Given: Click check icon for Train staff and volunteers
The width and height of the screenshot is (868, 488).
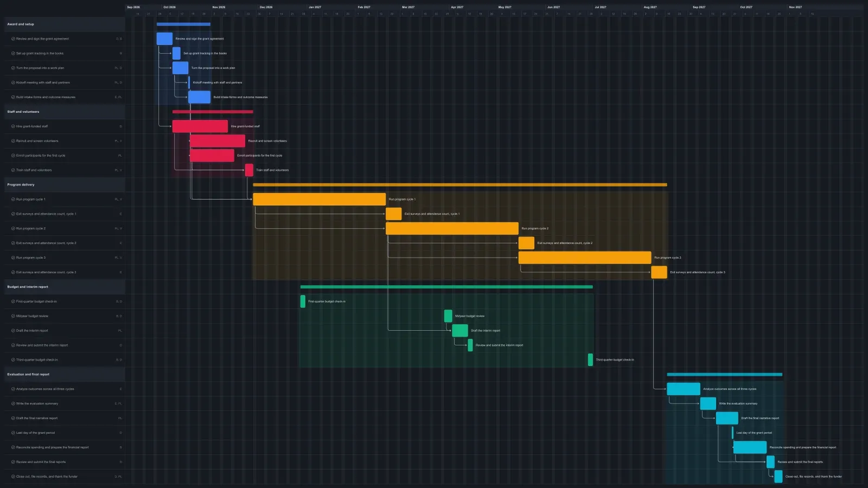Looking at the screenshot, I should [x=13, y=170].
